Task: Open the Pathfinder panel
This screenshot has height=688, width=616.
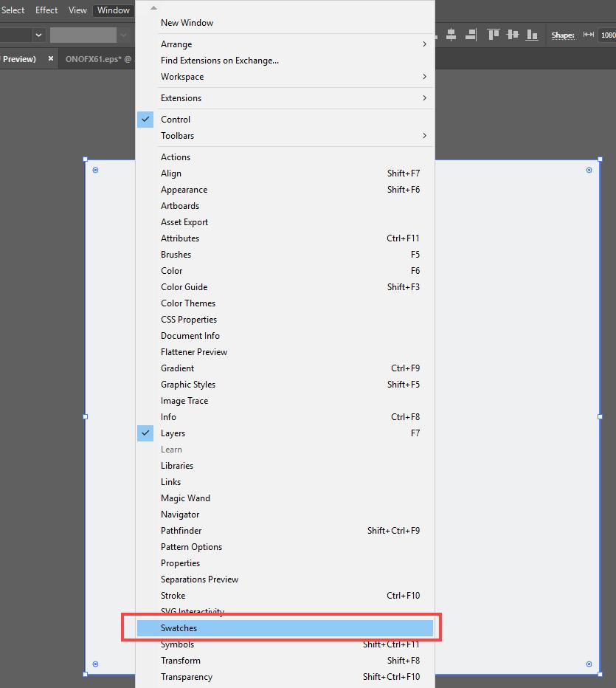Action: coord(285,531)
